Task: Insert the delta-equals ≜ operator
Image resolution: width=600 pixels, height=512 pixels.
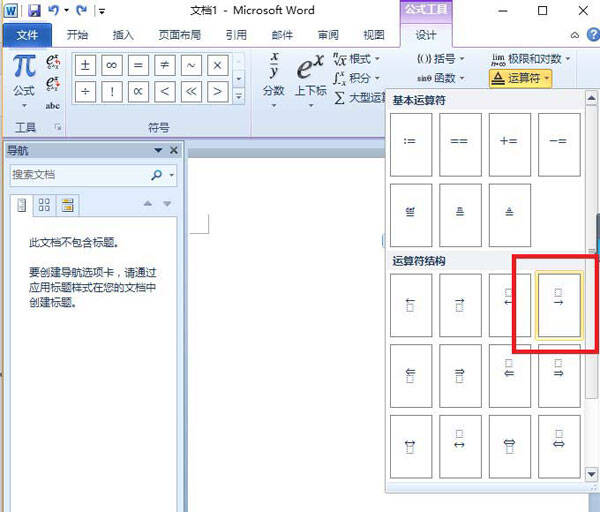Action: click(509, 215)
